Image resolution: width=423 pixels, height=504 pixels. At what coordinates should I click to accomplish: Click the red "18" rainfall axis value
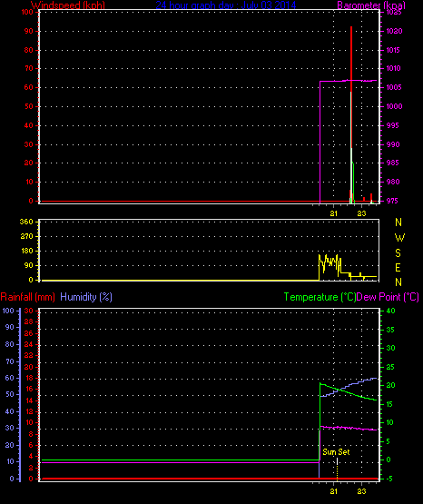(29, 378)
